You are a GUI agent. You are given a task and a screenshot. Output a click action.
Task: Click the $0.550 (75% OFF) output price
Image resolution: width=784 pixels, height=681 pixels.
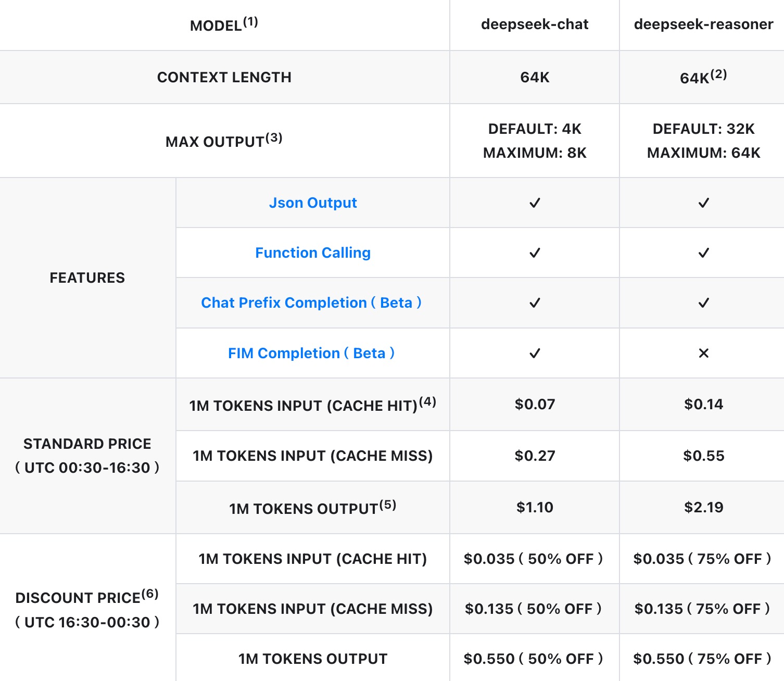(702, 659)
